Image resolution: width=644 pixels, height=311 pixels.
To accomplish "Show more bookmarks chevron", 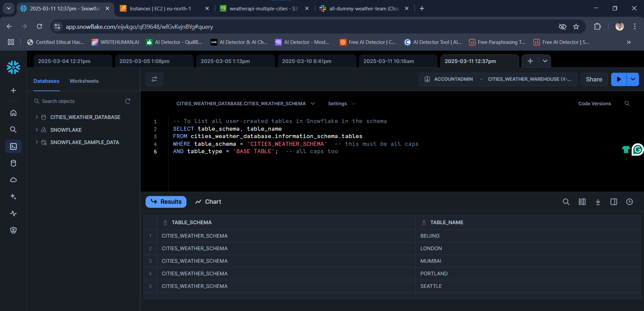I will (629, 42).
